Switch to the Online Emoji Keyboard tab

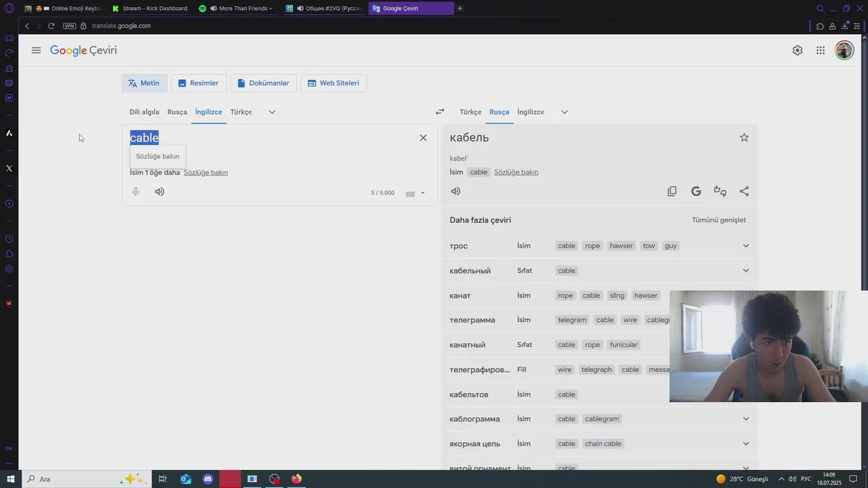point(63,9)
